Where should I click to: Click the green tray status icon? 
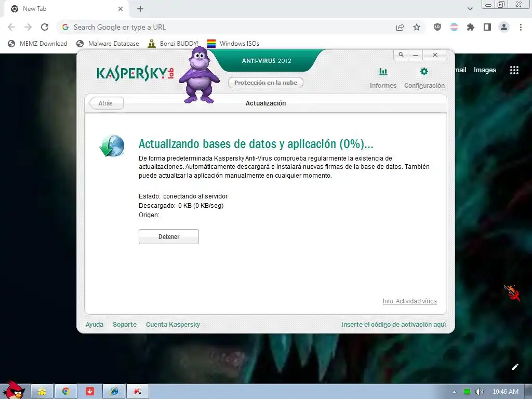coord(467,392)
